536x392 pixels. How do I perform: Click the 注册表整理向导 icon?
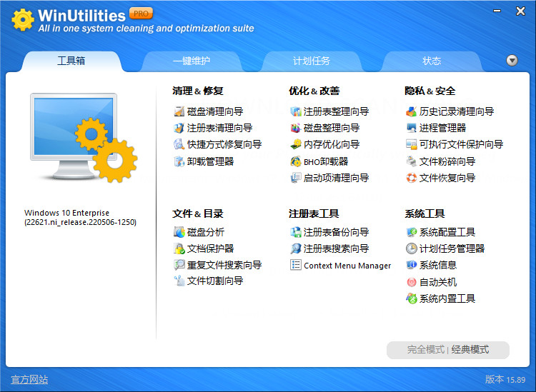click(x=296, y=111)
